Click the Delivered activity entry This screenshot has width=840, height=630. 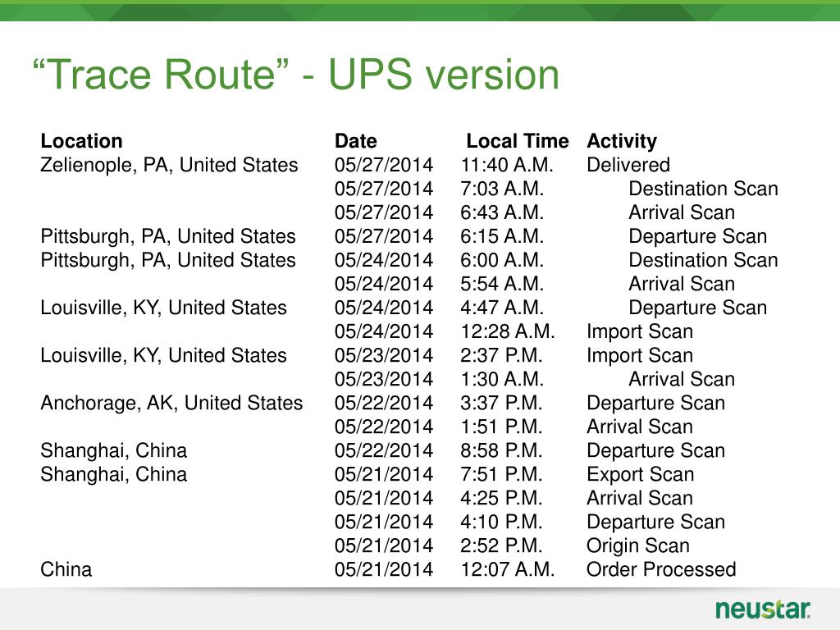[628, 164]
